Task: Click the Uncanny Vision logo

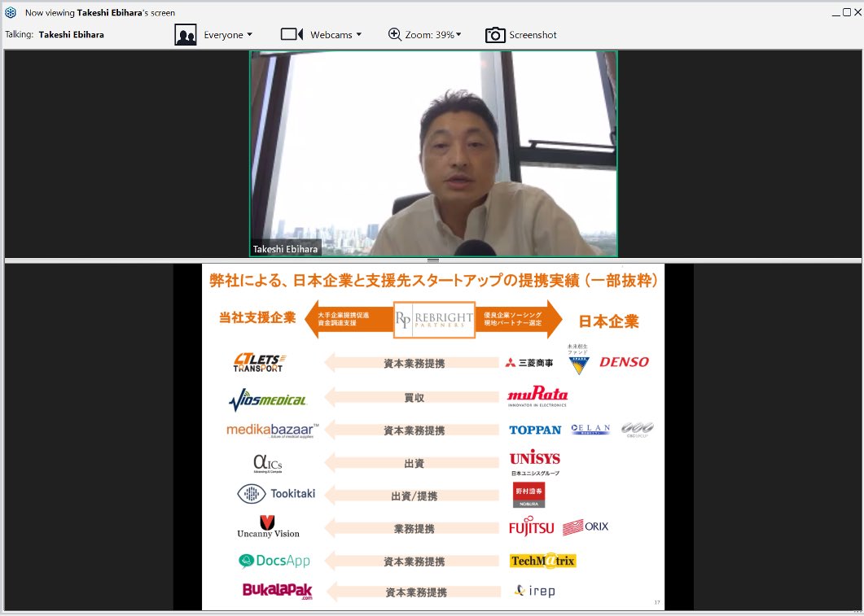Action: point(268,526)
